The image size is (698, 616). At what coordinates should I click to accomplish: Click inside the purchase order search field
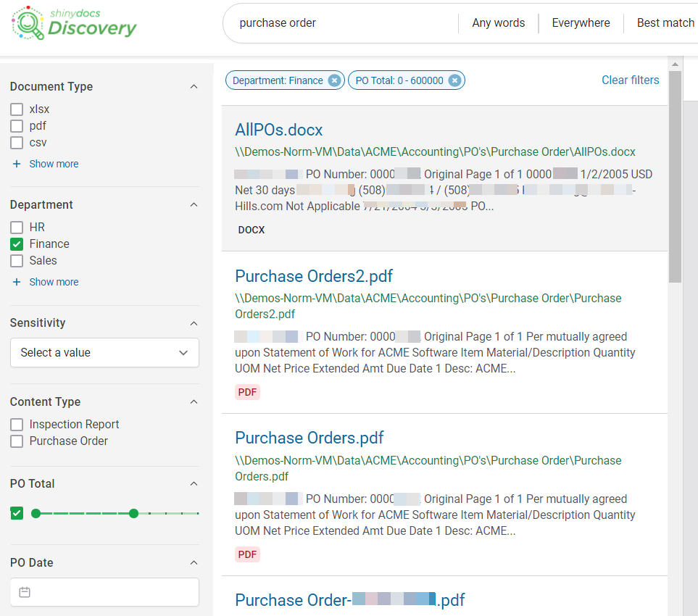tap(326, 22)
